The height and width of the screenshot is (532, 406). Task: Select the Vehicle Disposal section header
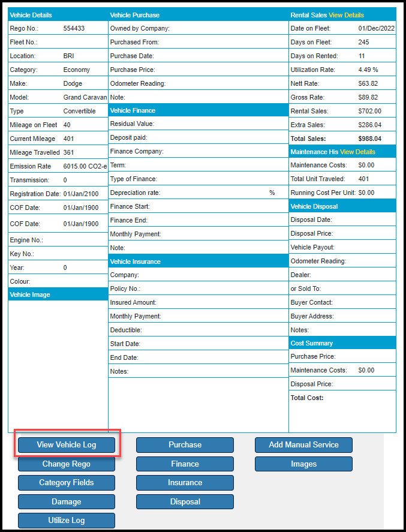pyautogui.click(x=314, y=206)
